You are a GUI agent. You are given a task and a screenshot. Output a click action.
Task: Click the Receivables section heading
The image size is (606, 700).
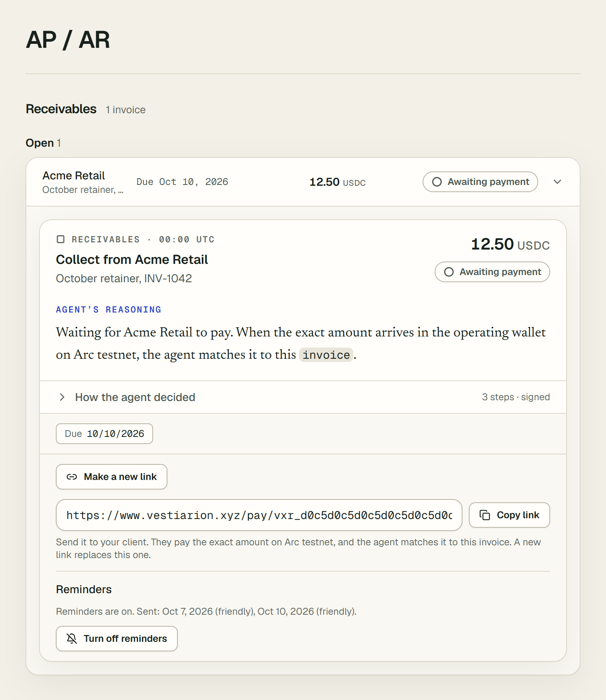(x=61, y=109)
